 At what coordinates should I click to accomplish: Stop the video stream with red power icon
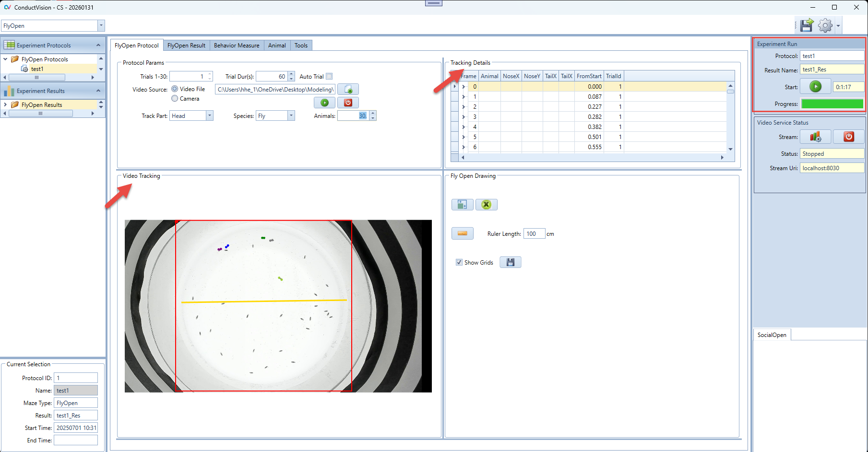[848, 137]
